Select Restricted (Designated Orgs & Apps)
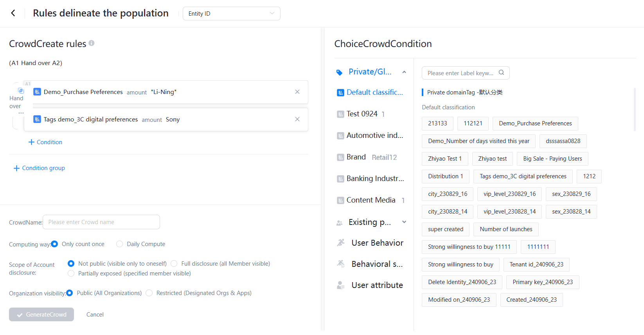The height and width of the screenshot is (335, 644). click(149, 293)
